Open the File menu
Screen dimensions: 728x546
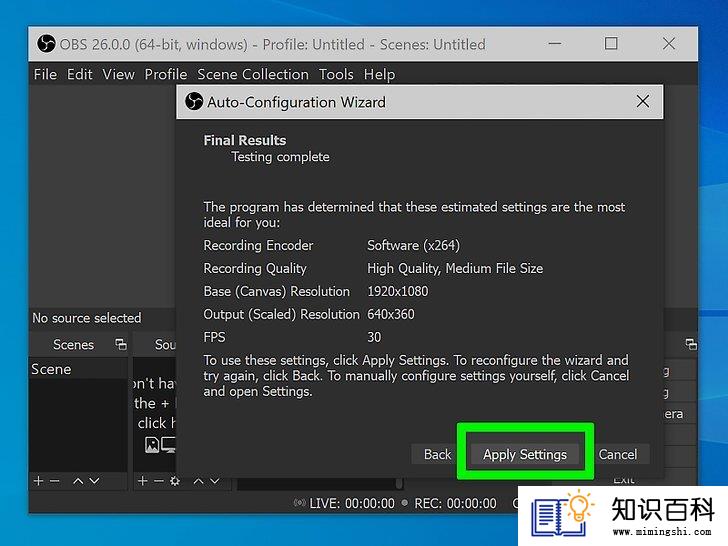pos(46,74)
